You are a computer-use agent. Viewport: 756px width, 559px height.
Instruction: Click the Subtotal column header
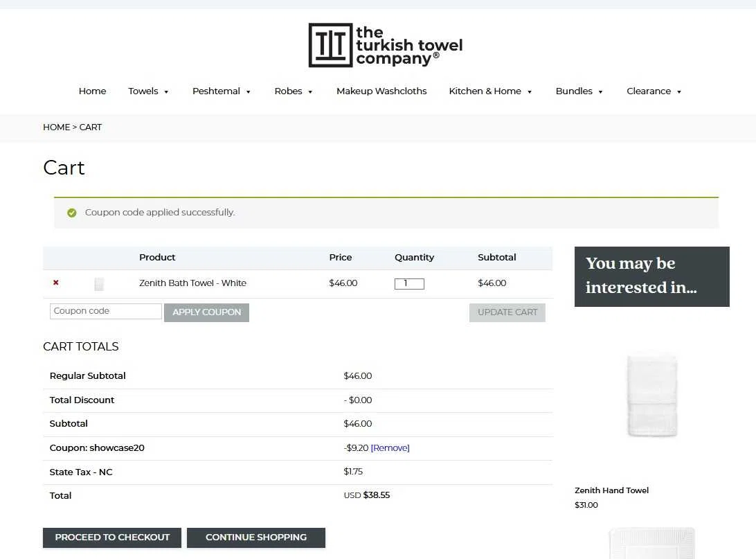496,258
